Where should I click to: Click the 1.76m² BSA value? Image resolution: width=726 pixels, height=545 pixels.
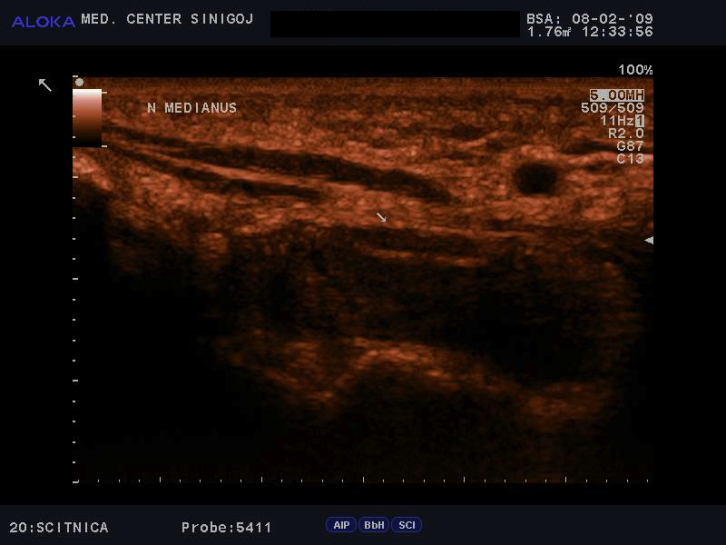[549, 32]
